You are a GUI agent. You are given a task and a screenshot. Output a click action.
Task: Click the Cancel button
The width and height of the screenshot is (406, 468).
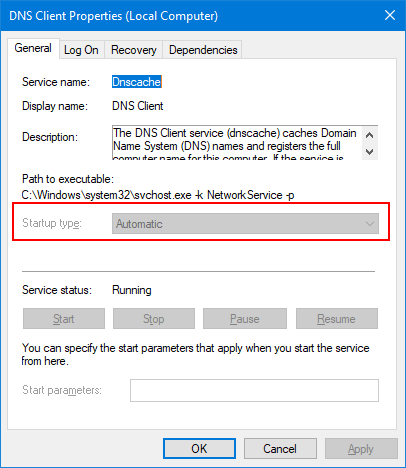click(x=280, y=449)
